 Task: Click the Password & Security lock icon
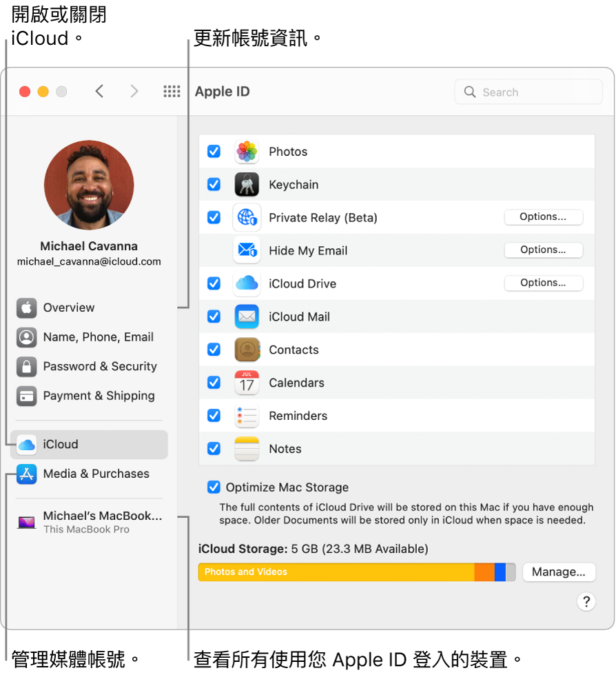(27, 366)
